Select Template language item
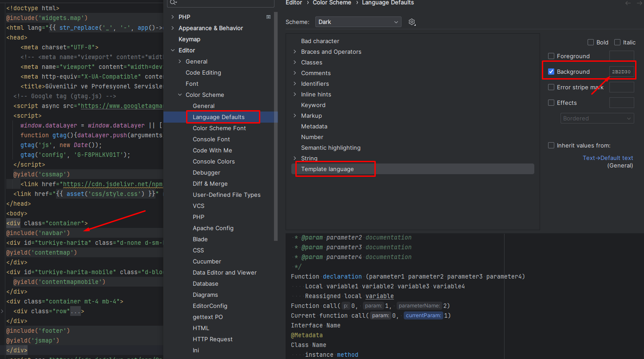Viewport: 644px width, 359px height. (x=413, y=169)
